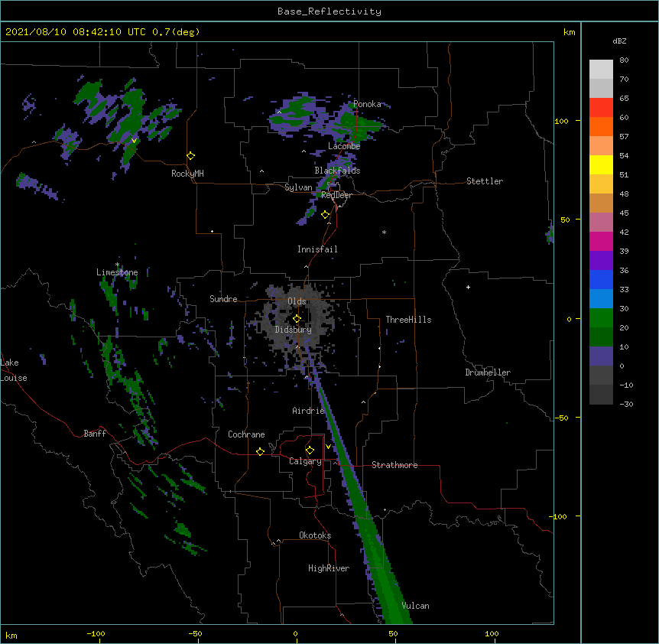Click the Vulcan city label

[x=416, y=606]
